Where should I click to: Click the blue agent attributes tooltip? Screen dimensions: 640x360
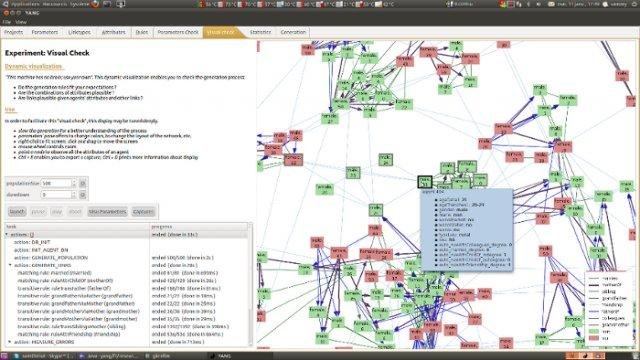pyautogui.click(x=467, y=229)
